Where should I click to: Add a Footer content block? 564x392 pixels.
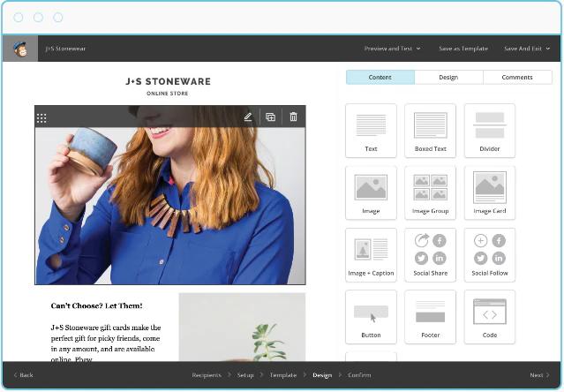(x=430, y=317)
